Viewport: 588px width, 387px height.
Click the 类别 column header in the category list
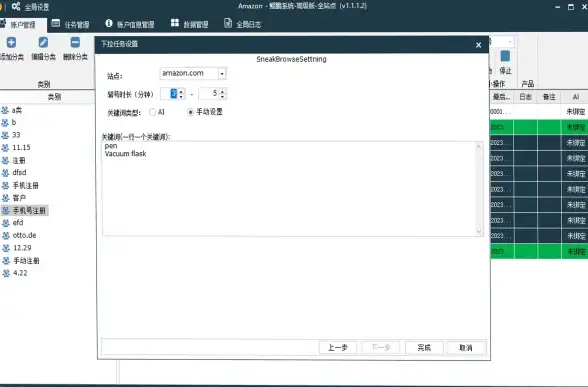pos(54,97)
